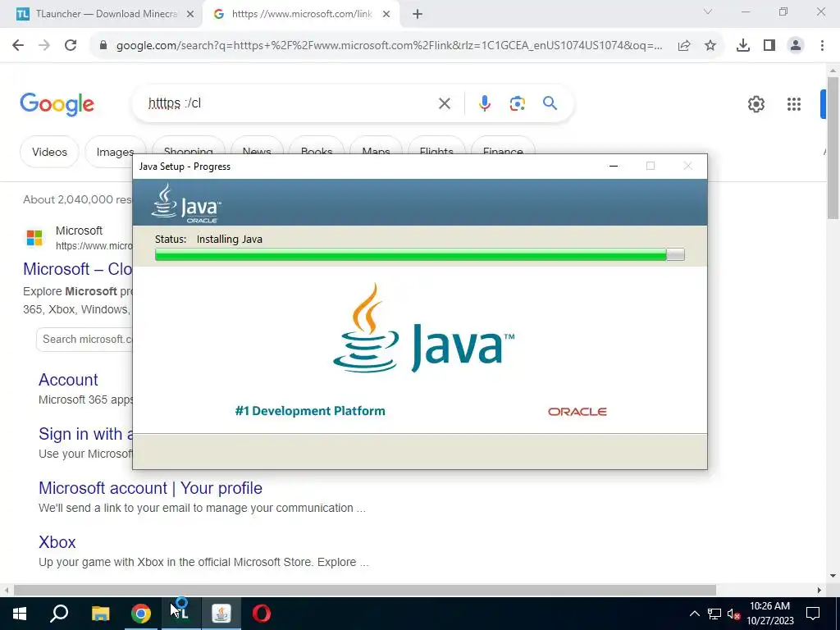
Task: Click the Java Oracle logo in setup header
Action: (x=186, y=203)
